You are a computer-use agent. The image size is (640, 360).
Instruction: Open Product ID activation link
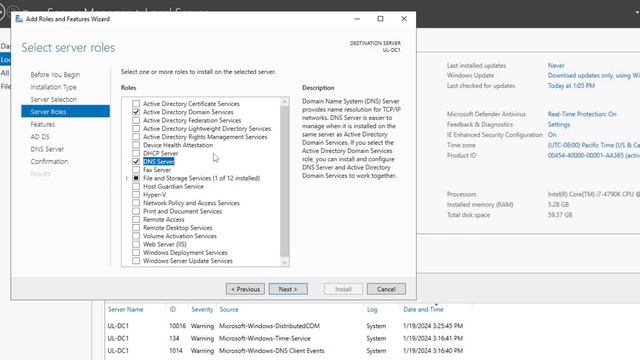pos(594,156)
